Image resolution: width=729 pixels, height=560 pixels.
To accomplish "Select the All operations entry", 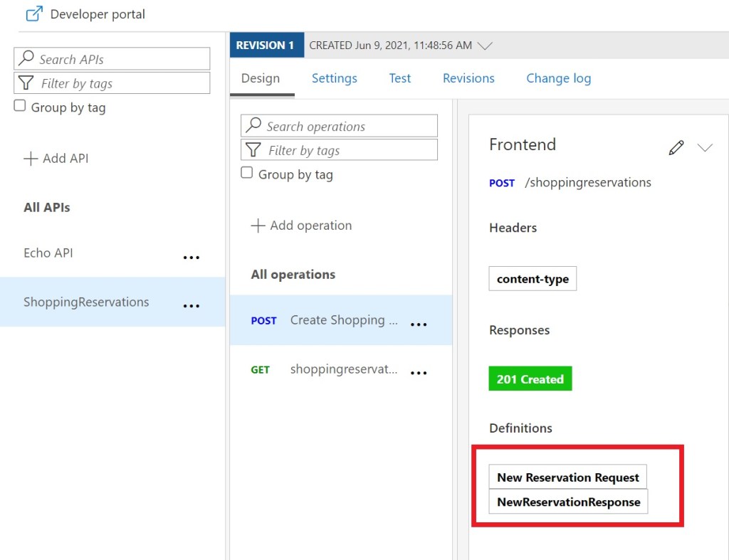I will pyautogui.click(x=293, y=275).
